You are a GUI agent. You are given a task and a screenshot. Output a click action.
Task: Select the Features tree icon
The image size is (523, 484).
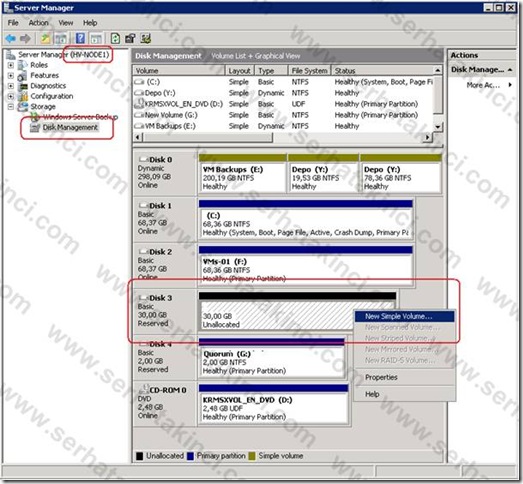pyautogui.click(x=23, y=76)
